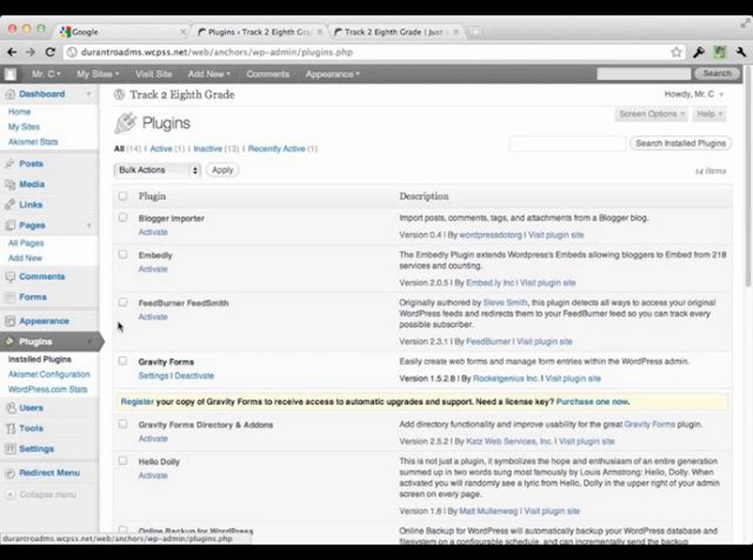Click the Settings icon in sidebar
Image resolution: width=753 pixels, height=560 pixels.
10,449
